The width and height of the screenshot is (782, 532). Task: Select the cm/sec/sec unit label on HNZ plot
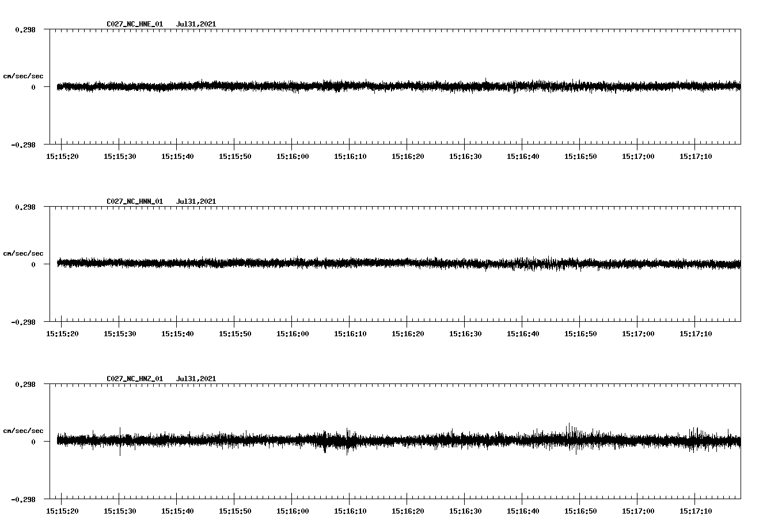pos(23,431)
